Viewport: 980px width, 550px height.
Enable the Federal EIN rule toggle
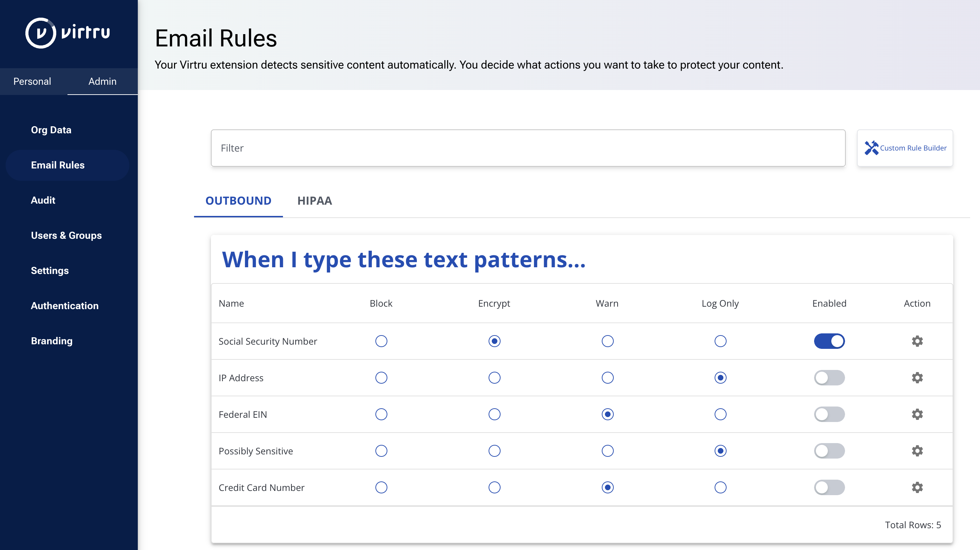point(829,414)
